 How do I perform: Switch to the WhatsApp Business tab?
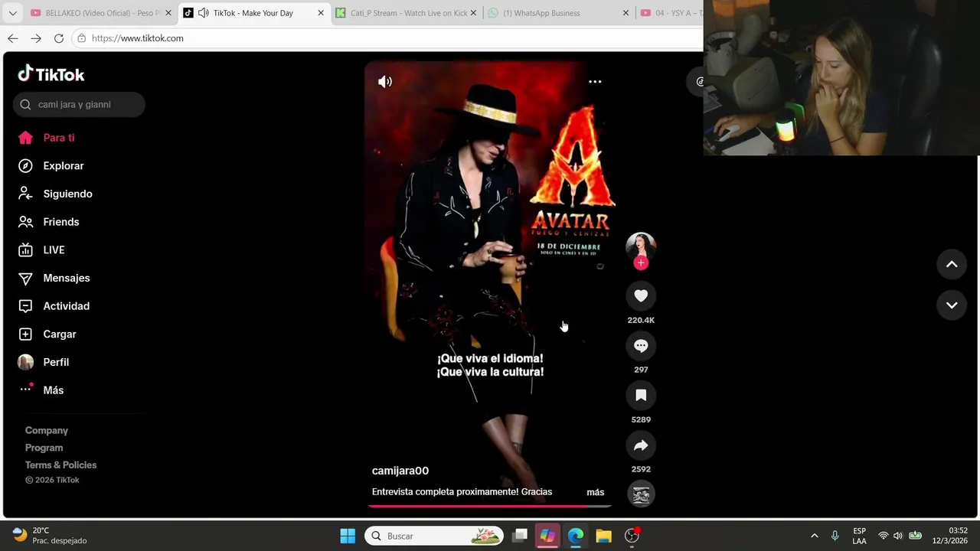point(558,13)
